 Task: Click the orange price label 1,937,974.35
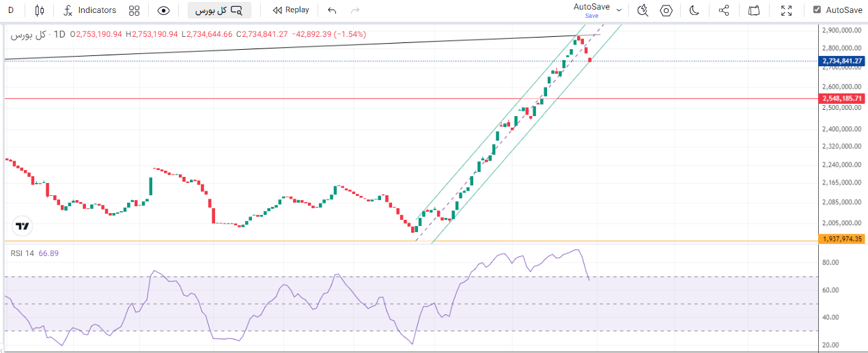click(x=843, y=239)
